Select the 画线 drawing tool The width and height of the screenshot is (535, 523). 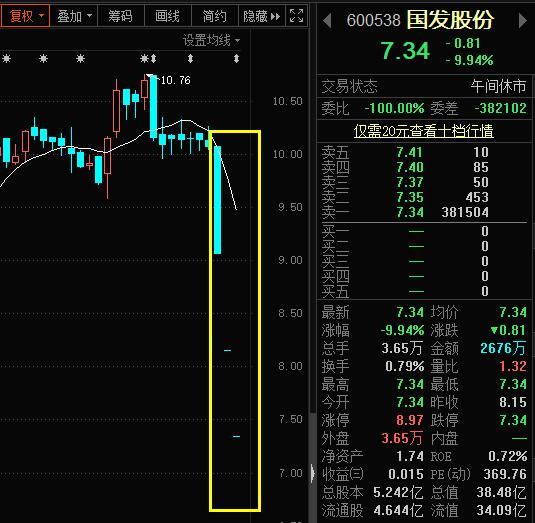tap(168, 16)
